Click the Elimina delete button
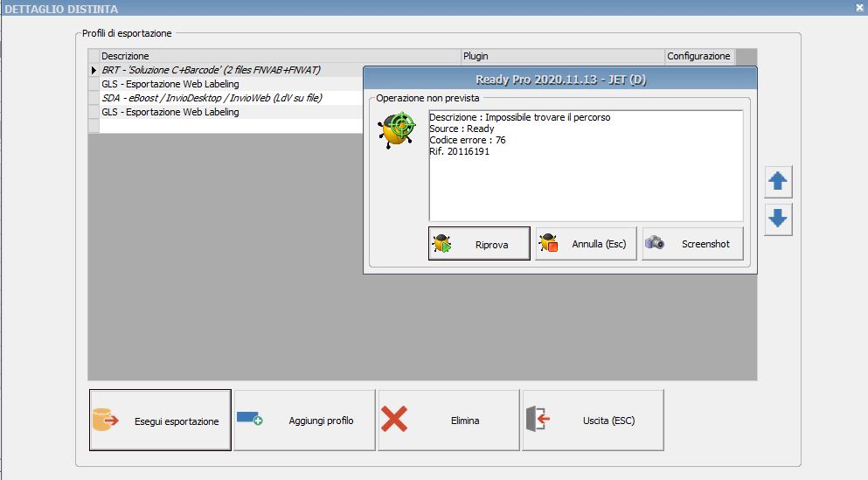868x480 pixels. [x=449, y=421]
